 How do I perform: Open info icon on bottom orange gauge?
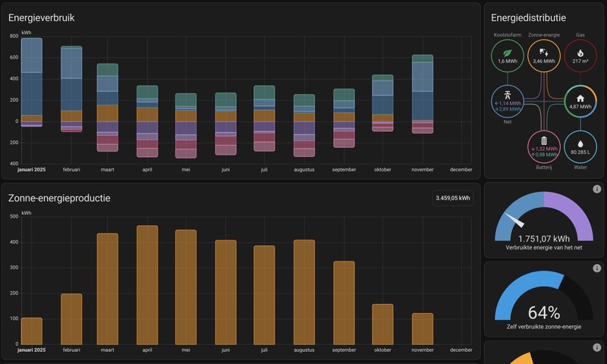[x=596, y=347]
